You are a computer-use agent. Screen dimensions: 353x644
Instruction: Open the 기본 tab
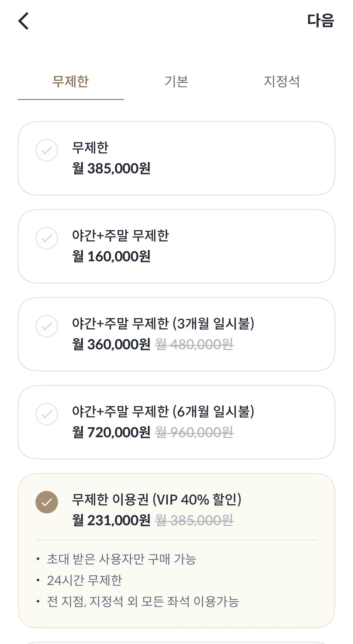pos(176,81)
